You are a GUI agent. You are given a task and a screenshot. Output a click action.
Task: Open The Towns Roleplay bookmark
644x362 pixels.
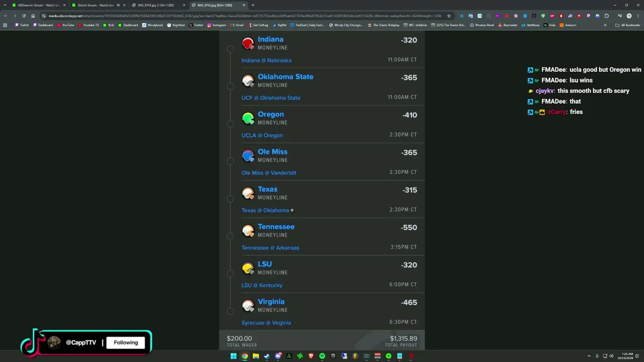383,25
